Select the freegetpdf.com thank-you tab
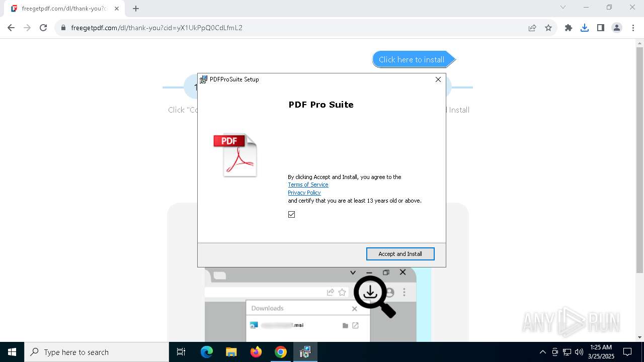Image resolution: width=644 pixels, height=362 pixels. tap(64, 9)
